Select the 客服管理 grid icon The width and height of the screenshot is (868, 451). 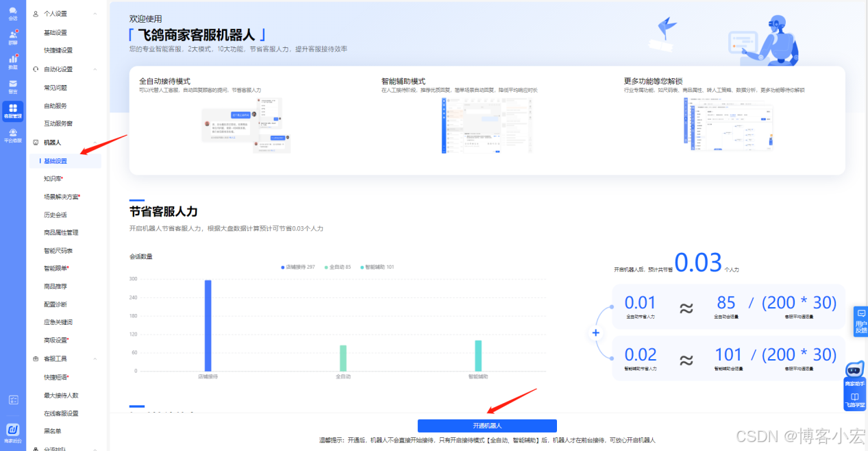pyautogui.click(x=13, y=111)
